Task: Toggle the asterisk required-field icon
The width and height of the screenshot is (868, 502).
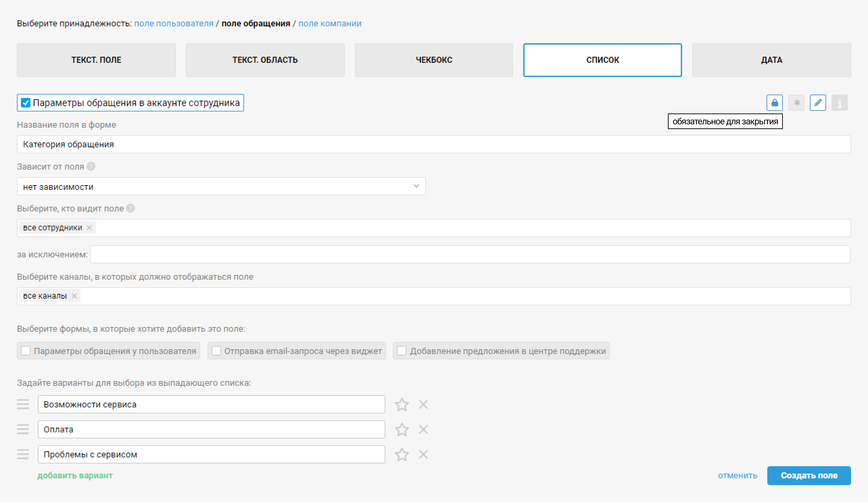Action: point(796,103)
